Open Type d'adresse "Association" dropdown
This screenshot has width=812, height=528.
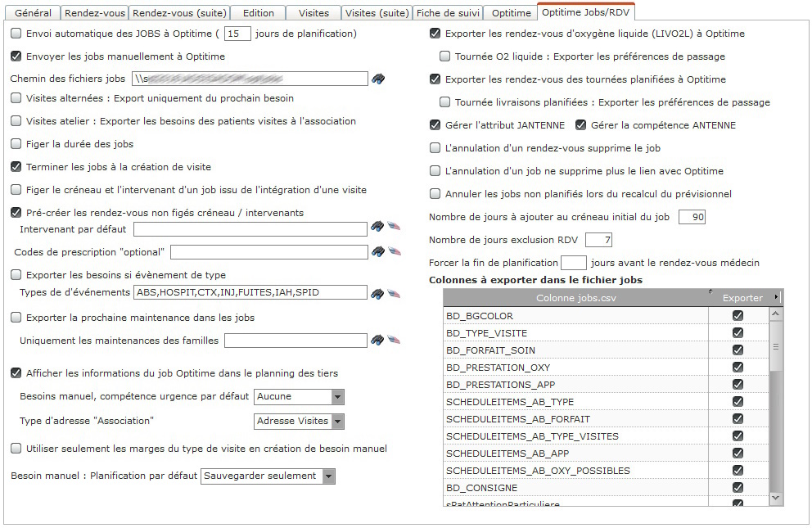tap(337, 422)
